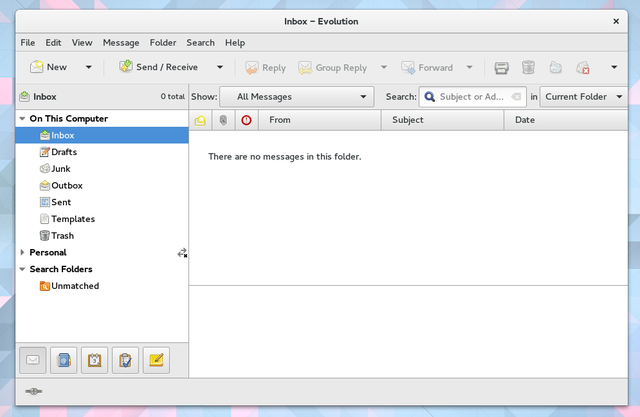The width and height of the screenshot is (640, 417).
Task: Select the Inbox folder in tree
Action: tap(102, 135)
